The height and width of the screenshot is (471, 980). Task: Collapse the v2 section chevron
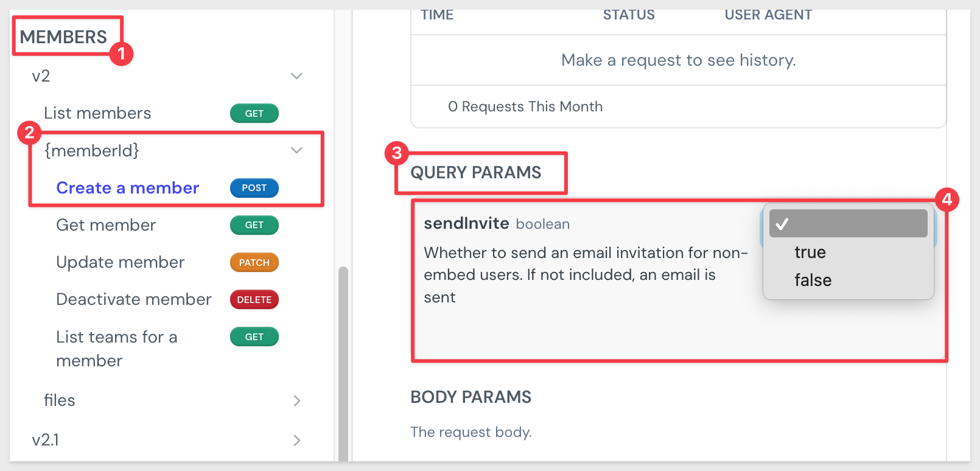click(296, 76)
